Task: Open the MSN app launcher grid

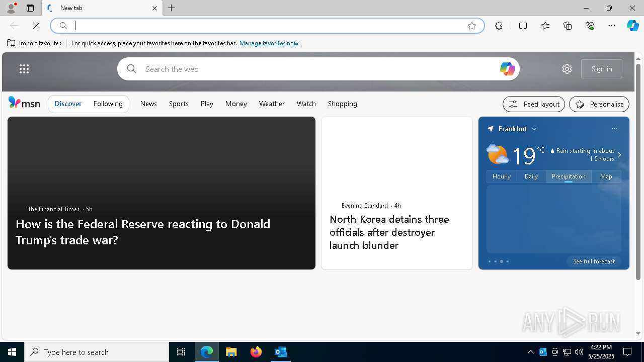Action: tap(24, 69)
